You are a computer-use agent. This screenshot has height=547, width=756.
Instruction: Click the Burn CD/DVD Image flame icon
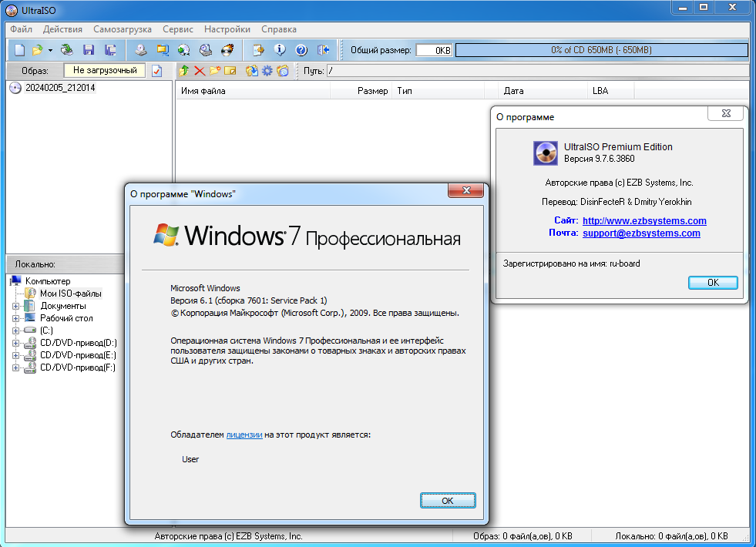coord(227,49)
